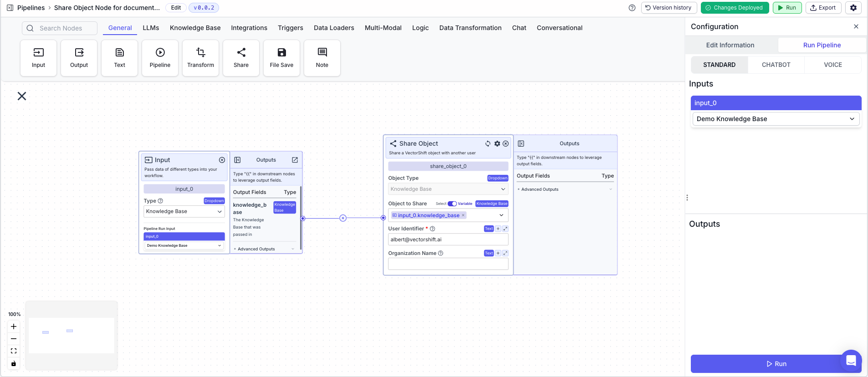Click the green Run button in top bar
This screenshot has width=868, height=377.
coord(787,8)
